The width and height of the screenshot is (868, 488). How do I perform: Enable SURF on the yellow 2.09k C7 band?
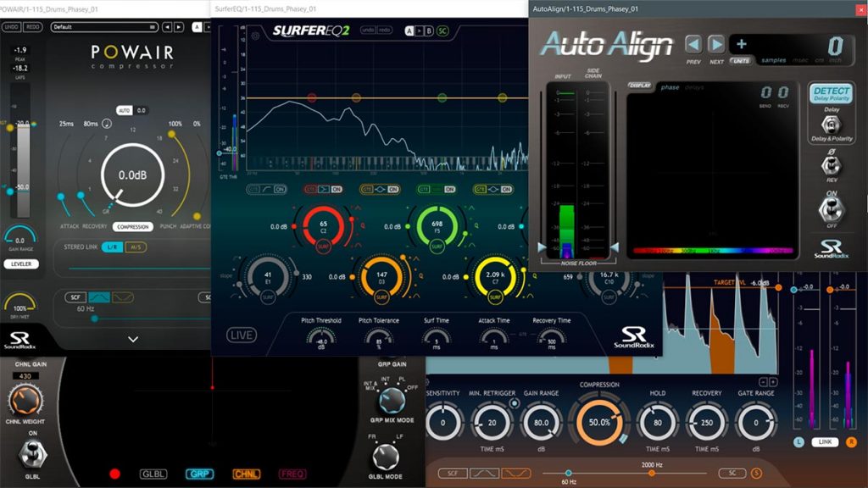[495, 297]
